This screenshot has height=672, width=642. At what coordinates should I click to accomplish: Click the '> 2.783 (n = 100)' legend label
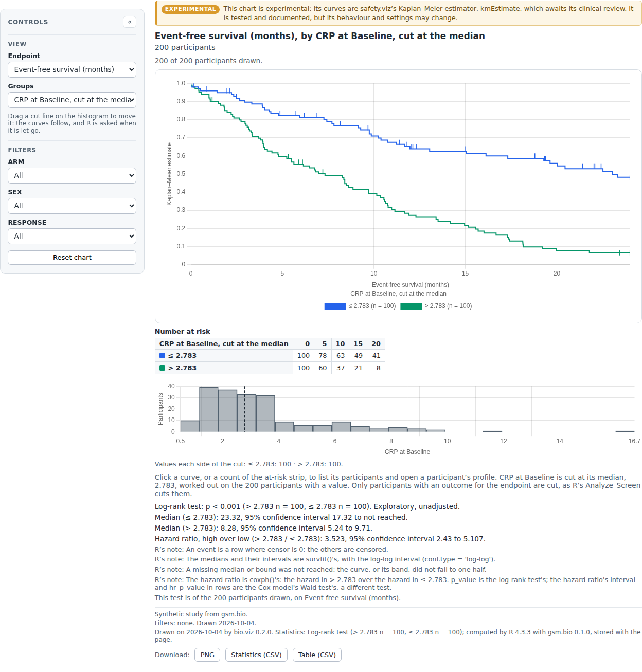point(448,306)
